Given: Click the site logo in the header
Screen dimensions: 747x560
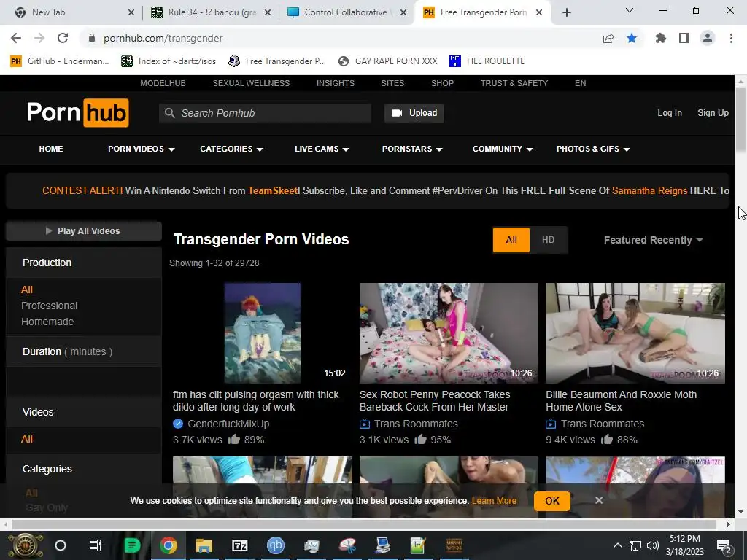Looking at the screenshot, I should pyautogui.click(x=77, y=113).
